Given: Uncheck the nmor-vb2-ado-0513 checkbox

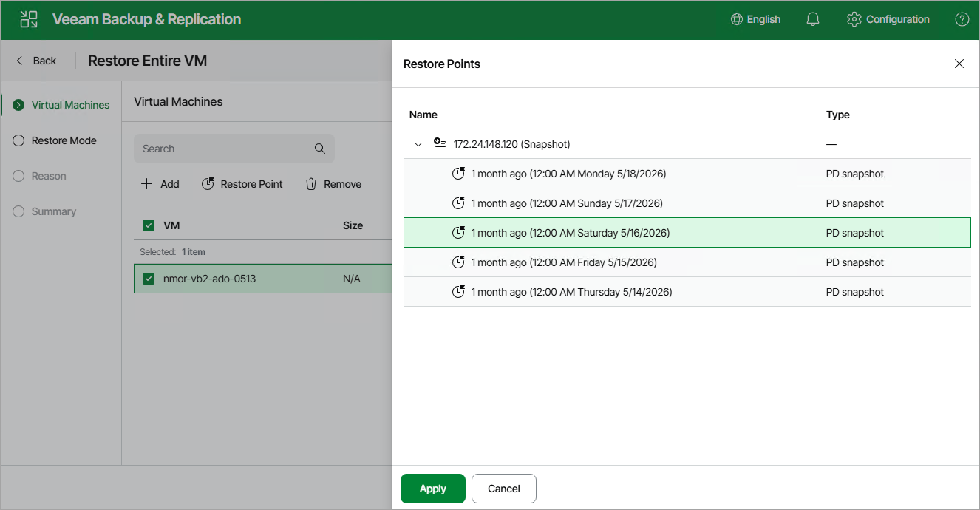Looking at the screenshot, I should (149, 279).
